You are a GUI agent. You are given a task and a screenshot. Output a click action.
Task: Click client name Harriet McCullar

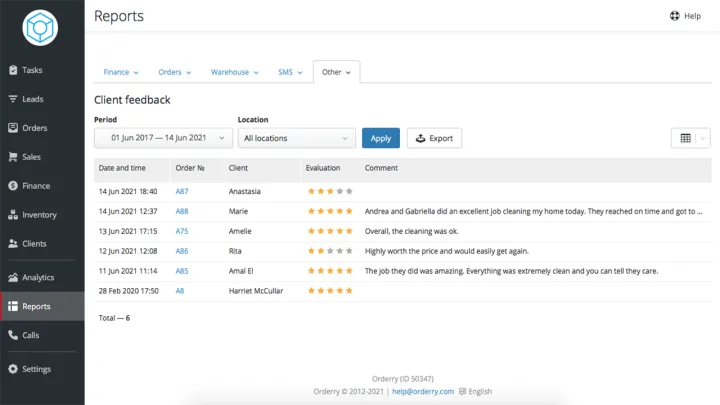(256, 291)
